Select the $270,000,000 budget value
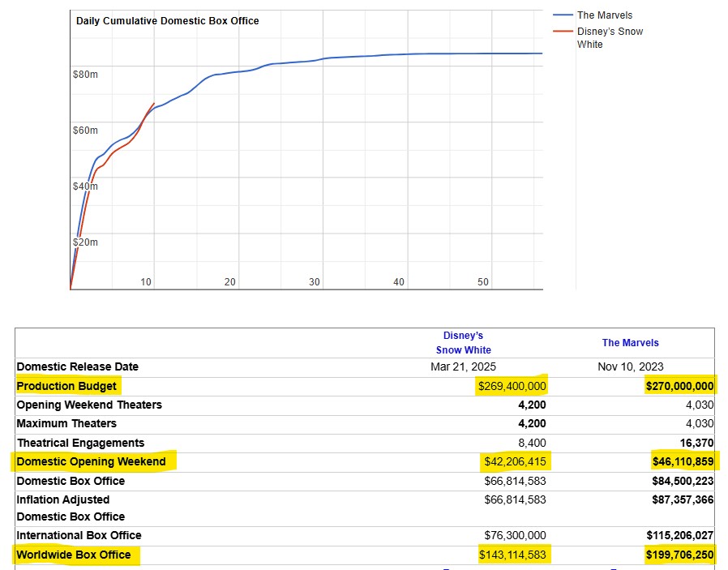The height and width of the screenshot is (570, 728). 679,387
